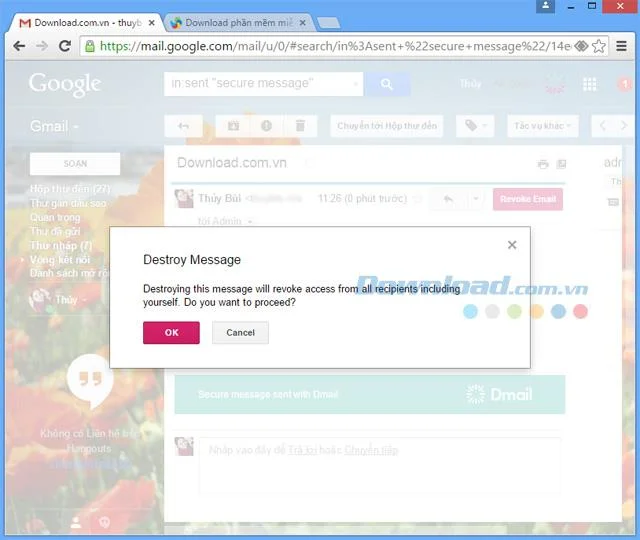
Task: Reply using the arrow beside the timestamp
Action: pyautogui.click(x=448, y=199)
